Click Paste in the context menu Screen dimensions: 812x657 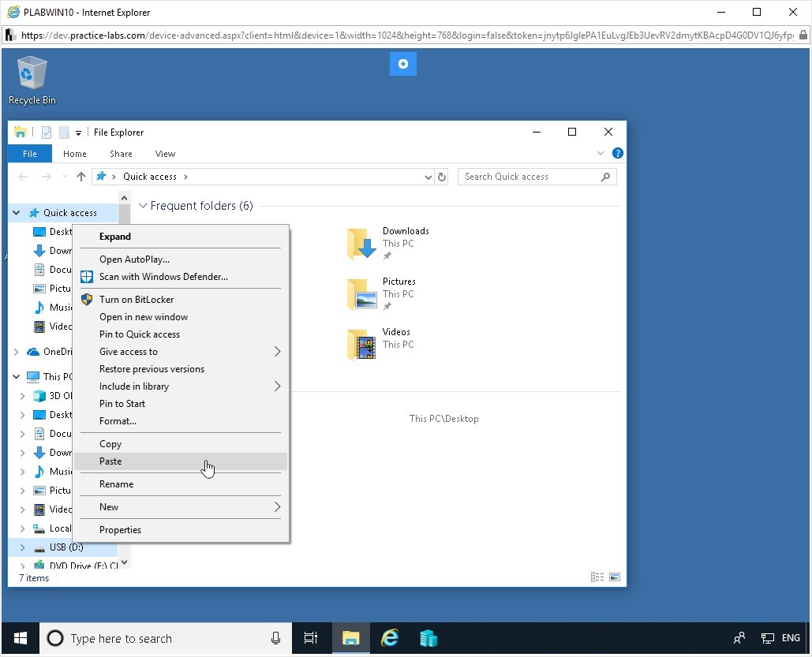coord(180,461)
